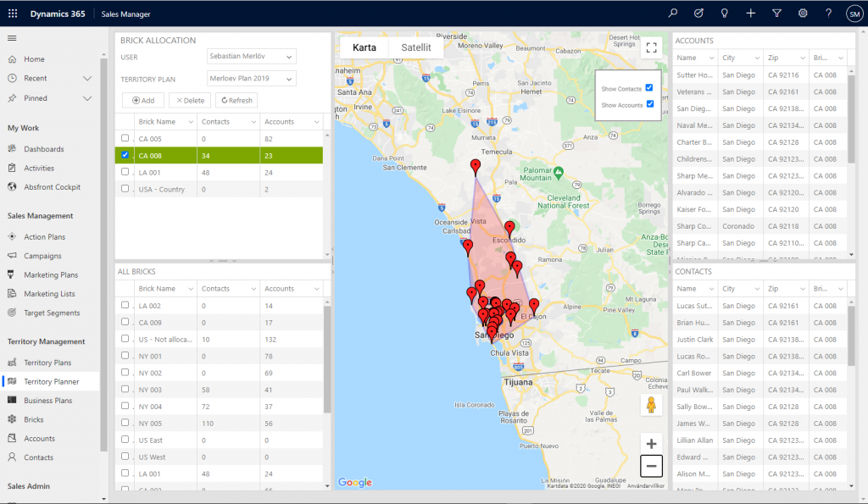Click the Refresh button
The image size is (868, 504).
point(236,100)
